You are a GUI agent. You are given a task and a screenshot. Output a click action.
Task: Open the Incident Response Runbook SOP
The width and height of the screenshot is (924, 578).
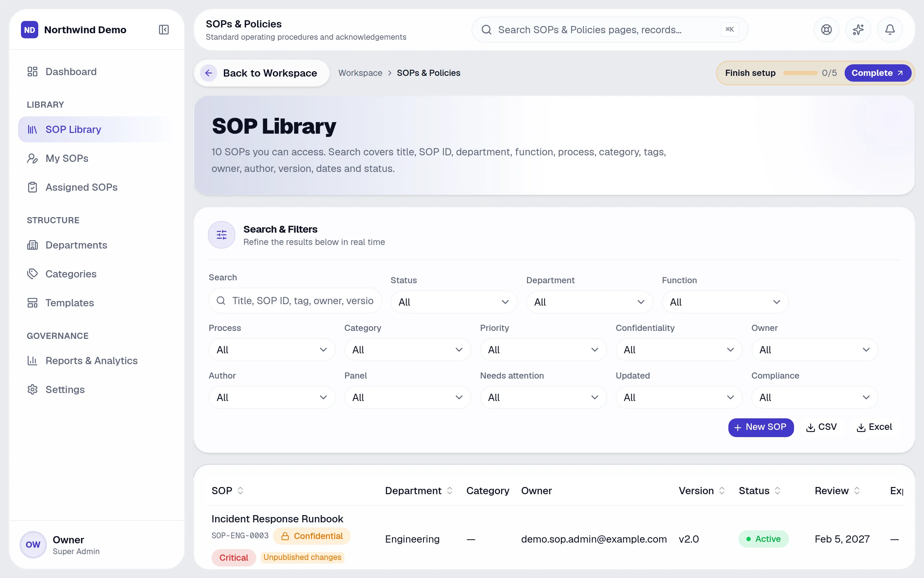coord(277,519)
